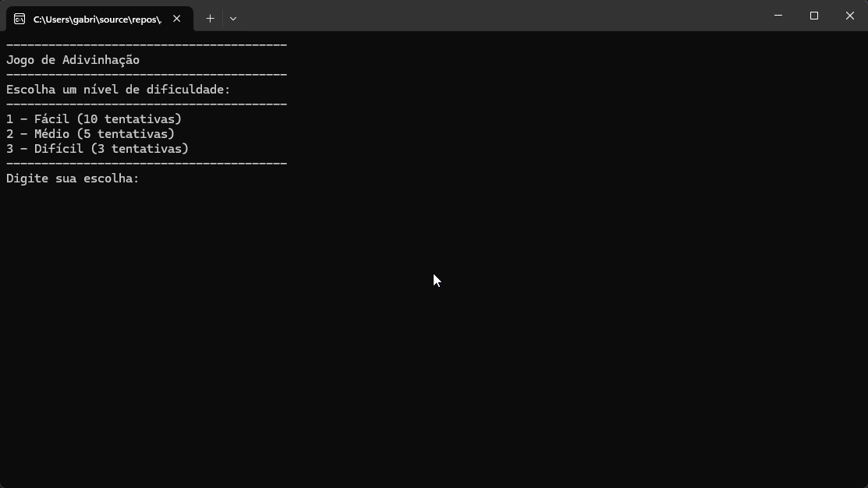The height and width of the screenshot is (488, 868).
Task: Open a new tab with the plus button
Action: 210,19
